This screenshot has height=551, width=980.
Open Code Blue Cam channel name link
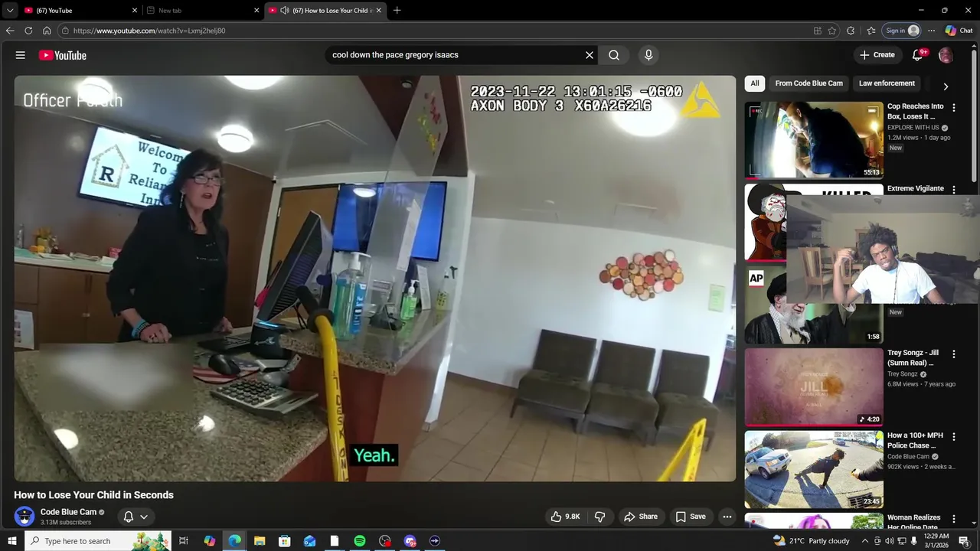click(68, 512)
